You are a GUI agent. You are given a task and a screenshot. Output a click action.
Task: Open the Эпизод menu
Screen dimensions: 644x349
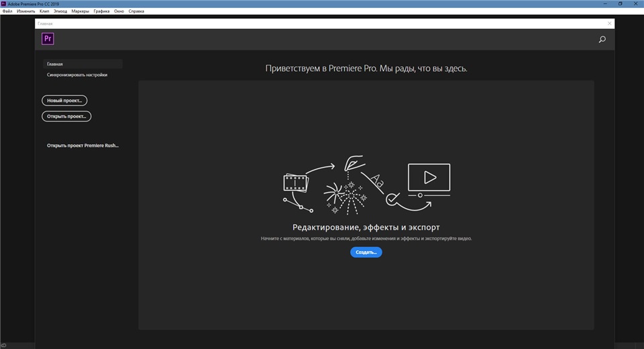click(x=60, y=11)
